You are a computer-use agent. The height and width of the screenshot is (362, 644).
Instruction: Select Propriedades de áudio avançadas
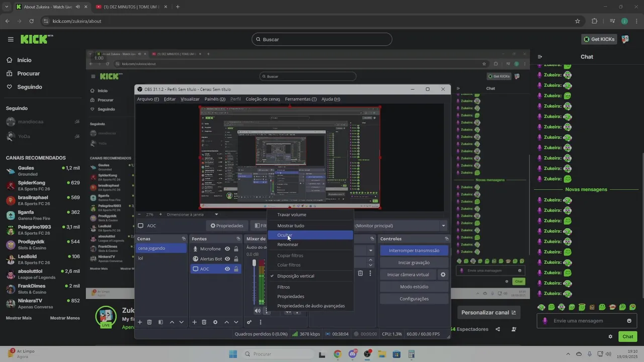coord(309,306)
